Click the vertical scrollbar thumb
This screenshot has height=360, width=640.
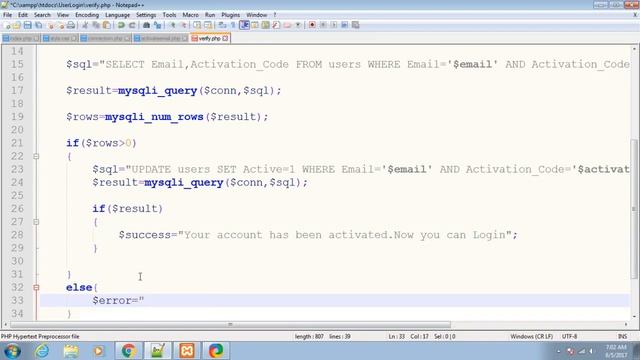pyautogui.click(x=634, y=209)
